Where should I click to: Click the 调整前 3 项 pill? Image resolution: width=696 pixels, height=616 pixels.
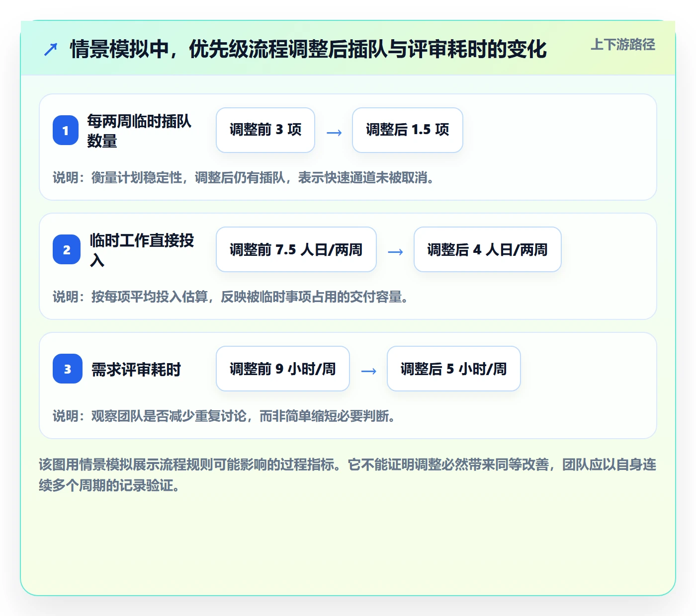(265, 130)
